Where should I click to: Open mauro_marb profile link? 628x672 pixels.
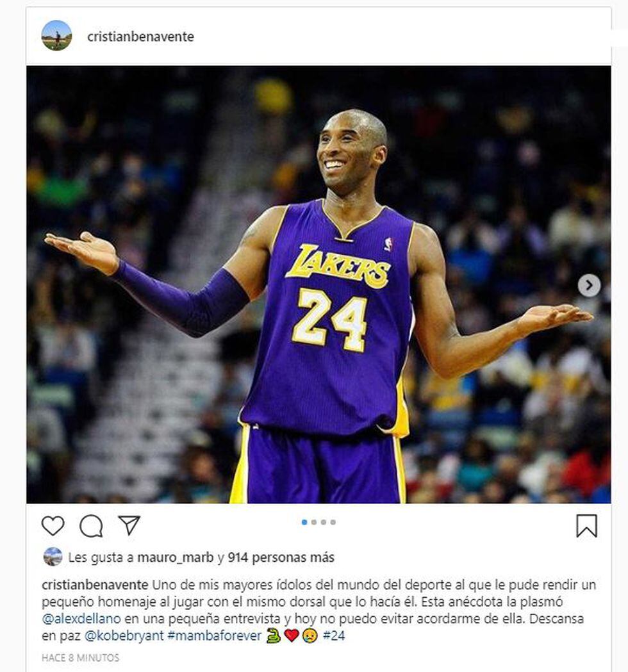click(x=175, y=557)
